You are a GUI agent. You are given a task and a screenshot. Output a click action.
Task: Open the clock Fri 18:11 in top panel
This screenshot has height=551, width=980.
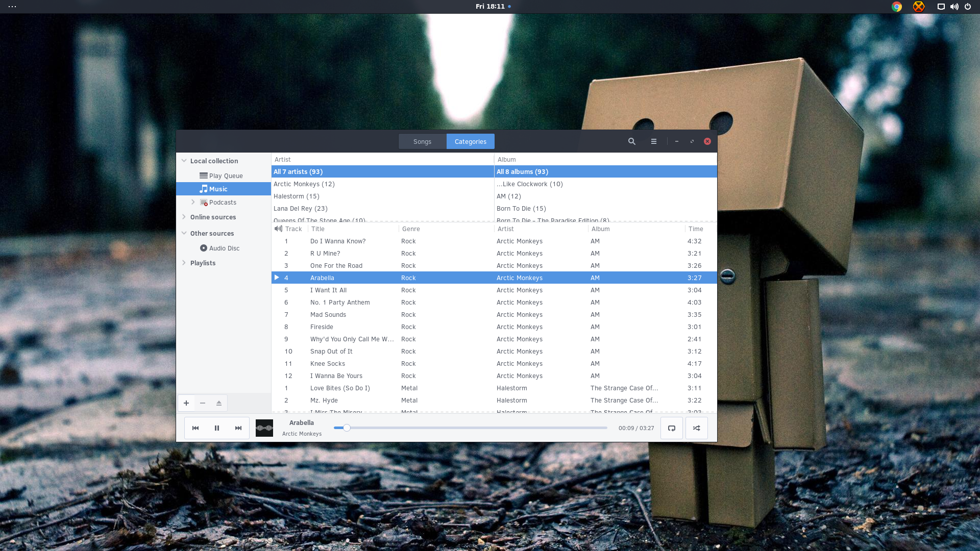490,7
